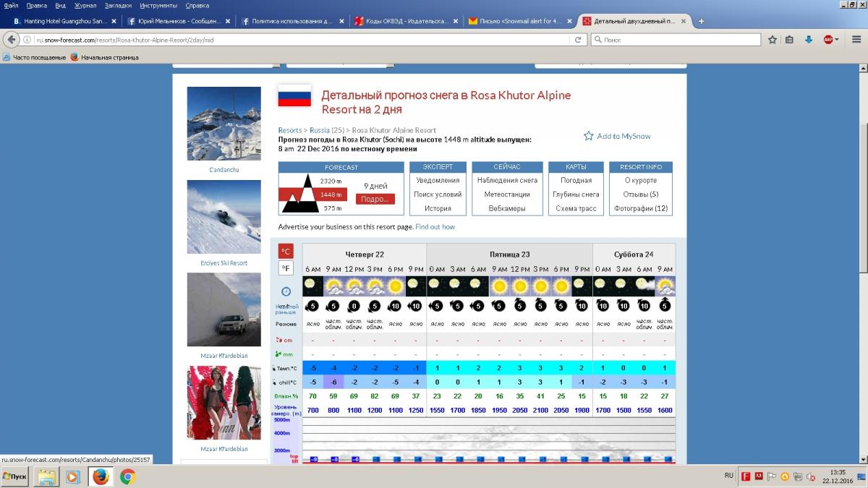This screenshot has width=868, height=488.
Task: Bookmark this page with the star icon
Action: pyautogui.click(x=773, y=40)
